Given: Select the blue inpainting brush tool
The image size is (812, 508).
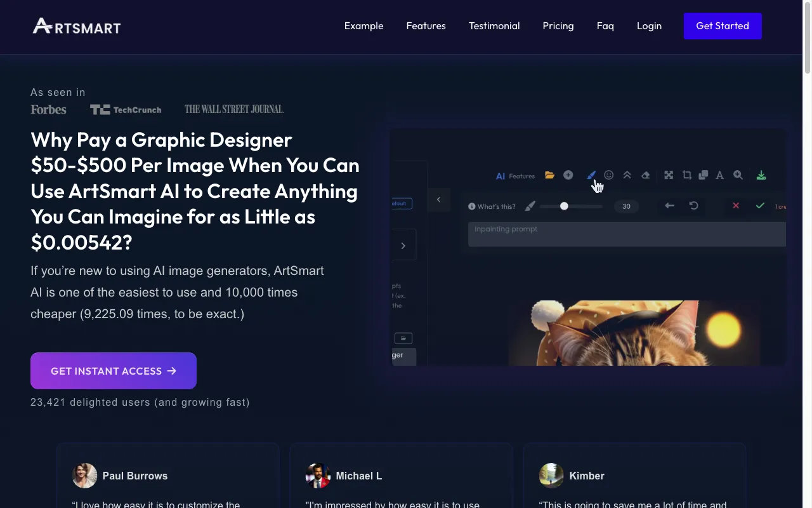Looking at the screenshot, I should pos(591,175).
